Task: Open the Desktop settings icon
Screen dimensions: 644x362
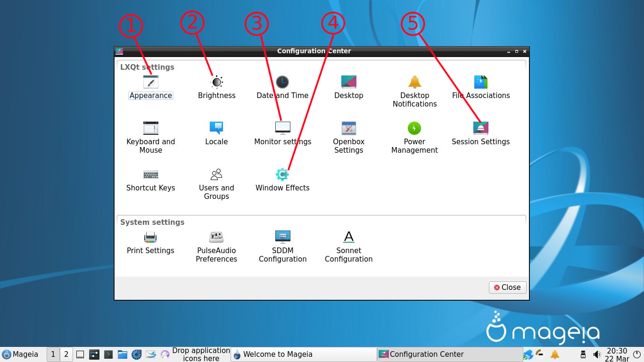Action: click(x=349, y=82)
